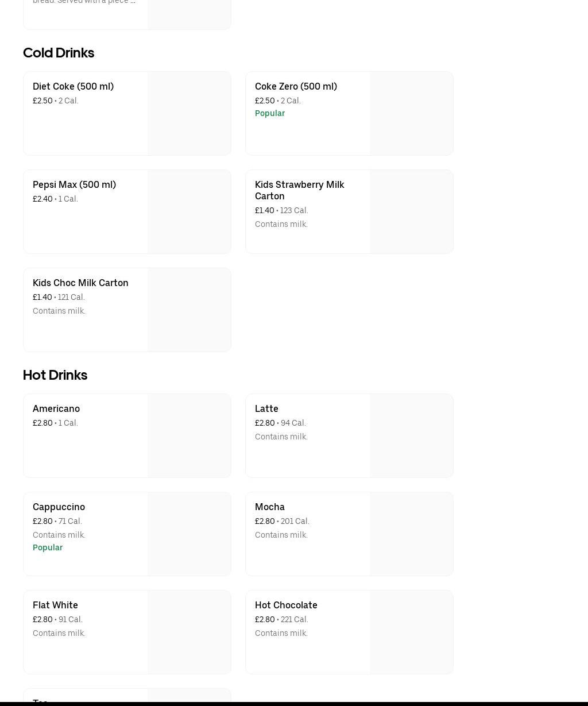Click the Hot Chocolate image thumbnail
Viewport: 588px width, 706px height.
coord(411,632)
